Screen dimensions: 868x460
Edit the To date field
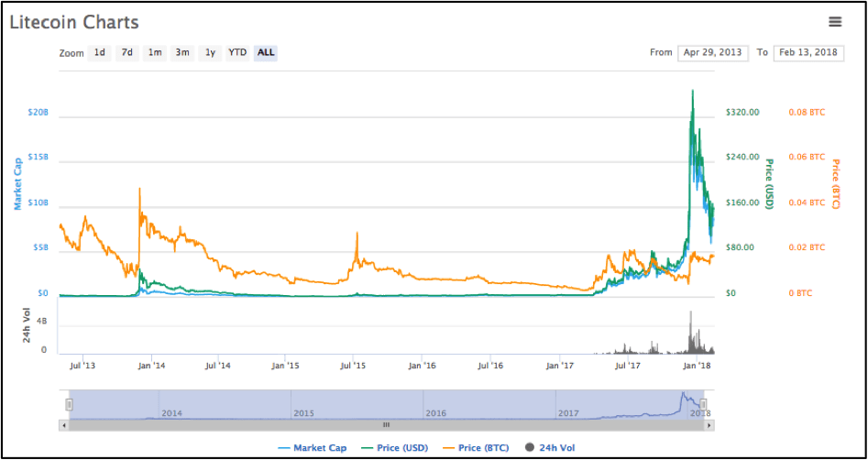click(808, 52)
